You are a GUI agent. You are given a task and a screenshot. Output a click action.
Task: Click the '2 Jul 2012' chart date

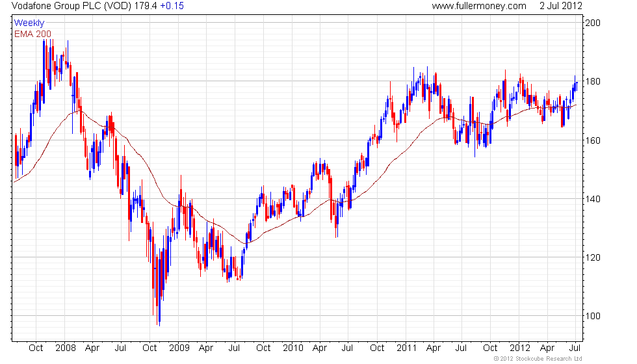[x=560, y=6]
